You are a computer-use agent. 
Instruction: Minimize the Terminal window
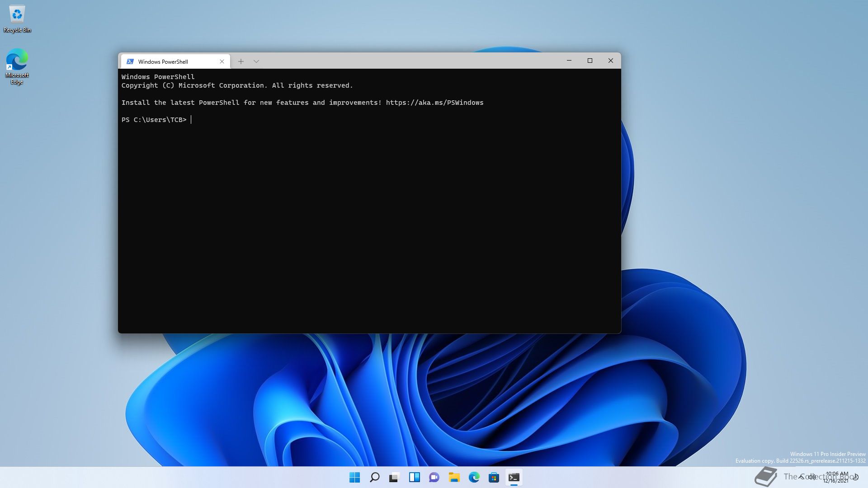[x=569, y=61]
